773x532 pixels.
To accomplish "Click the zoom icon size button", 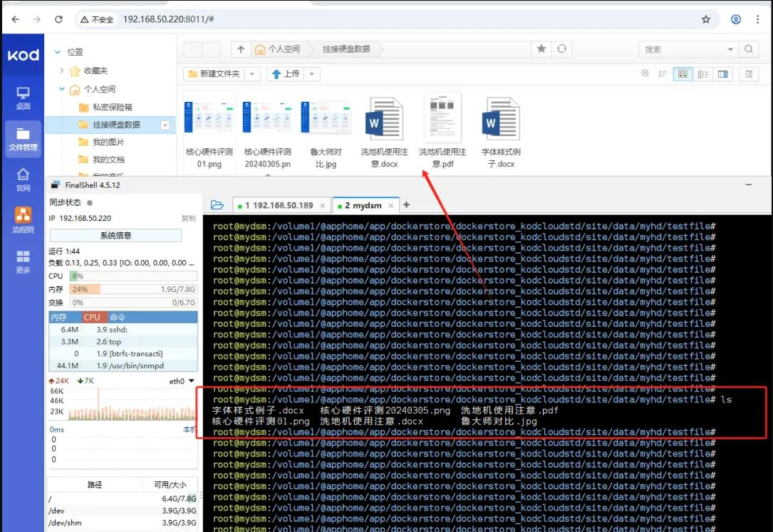I will pos(645,74).
